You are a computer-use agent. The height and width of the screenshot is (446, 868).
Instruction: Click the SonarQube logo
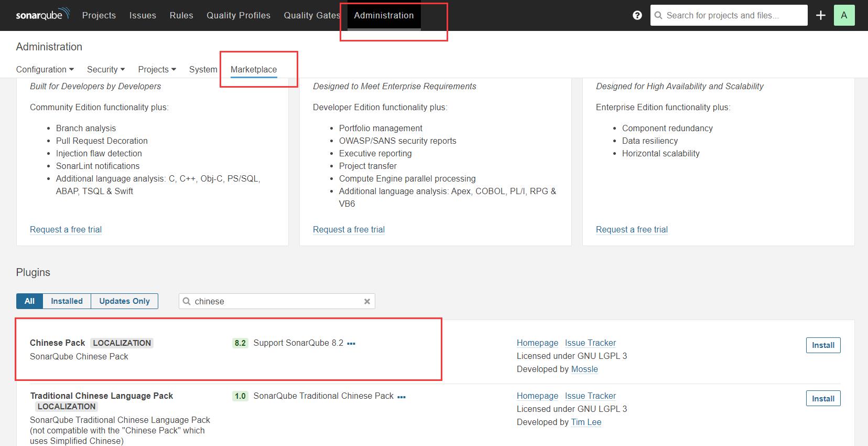click(x=42, y=15)
